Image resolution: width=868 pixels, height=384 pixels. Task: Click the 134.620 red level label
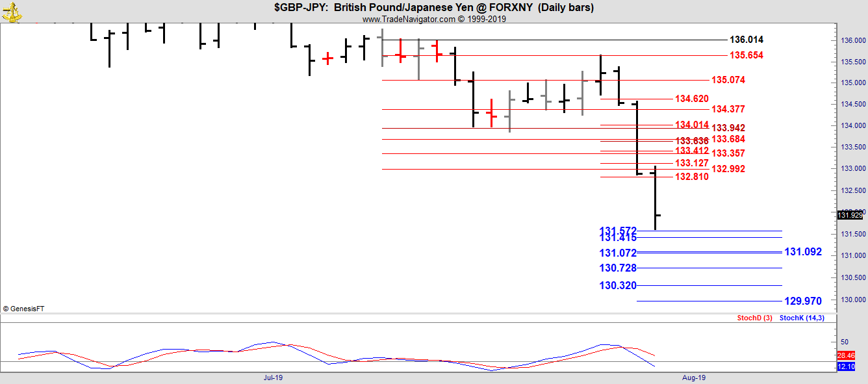click(692, 99)
